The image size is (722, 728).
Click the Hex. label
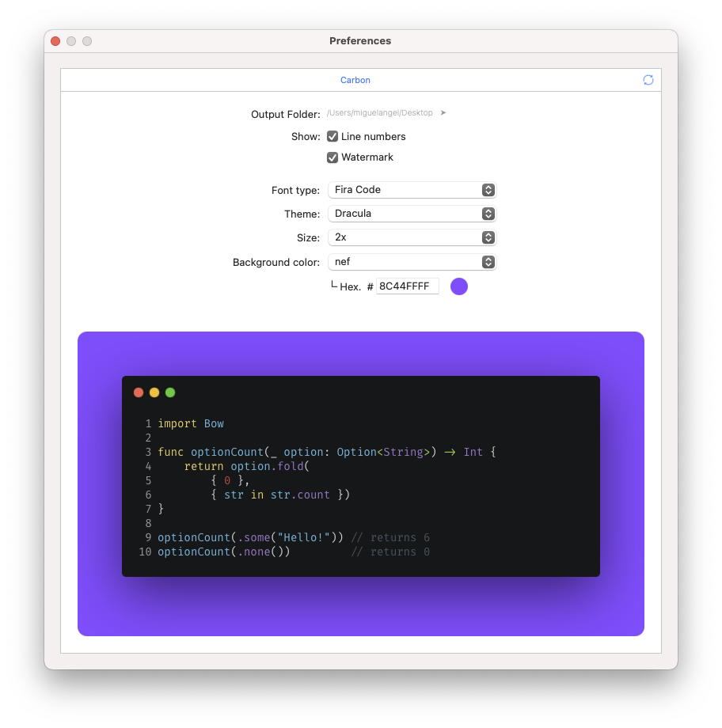pyautogui.click(x=351, y=287)
